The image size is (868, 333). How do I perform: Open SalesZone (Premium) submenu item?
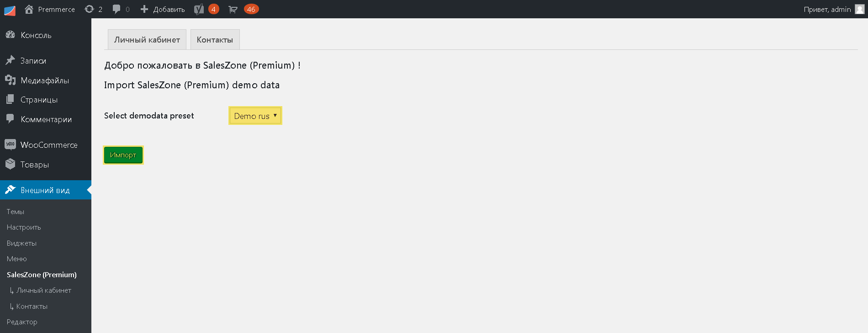(x=42, y=275)
